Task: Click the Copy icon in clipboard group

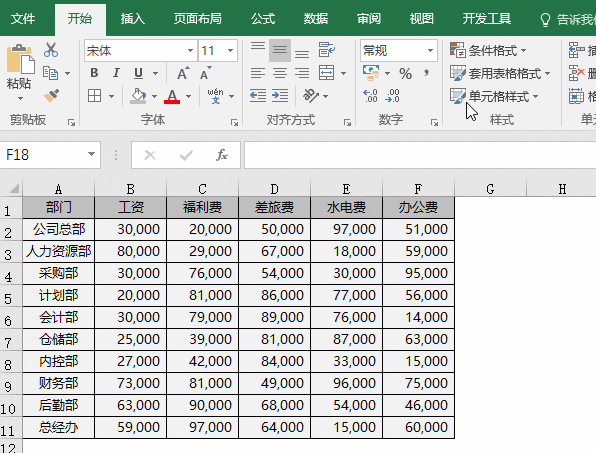Action: [51, 73]
